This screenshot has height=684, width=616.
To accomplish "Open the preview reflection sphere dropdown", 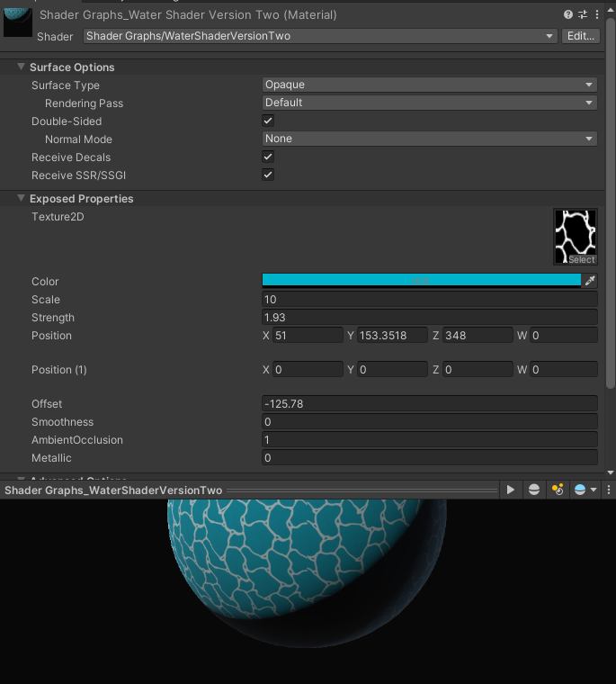I will click(x=585, y=490).
